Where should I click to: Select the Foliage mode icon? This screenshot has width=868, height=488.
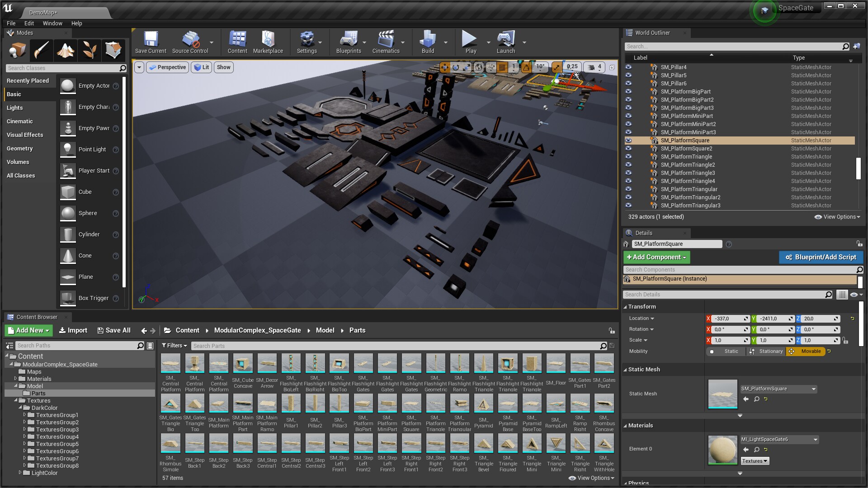coord(89,50)
